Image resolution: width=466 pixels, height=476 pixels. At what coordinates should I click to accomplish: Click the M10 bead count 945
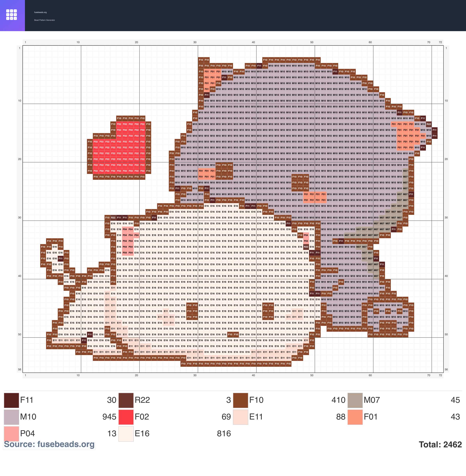coord(109,417)
